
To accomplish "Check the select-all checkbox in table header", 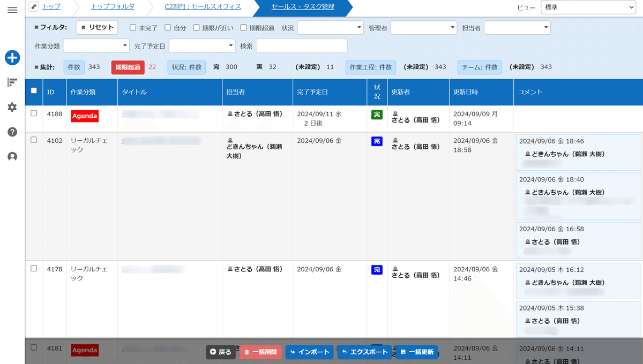I will click(x=34, y=91).
